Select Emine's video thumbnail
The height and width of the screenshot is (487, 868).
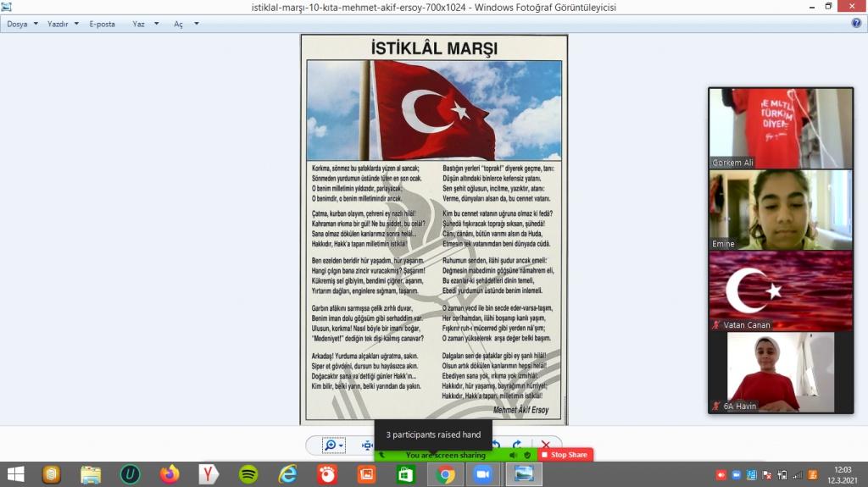(x=781, y=209)
